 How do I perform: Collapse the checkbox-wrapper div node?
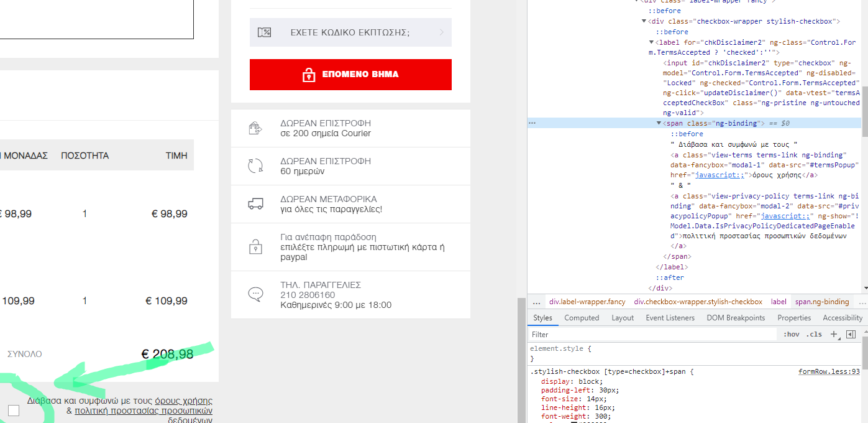(644, 21)
